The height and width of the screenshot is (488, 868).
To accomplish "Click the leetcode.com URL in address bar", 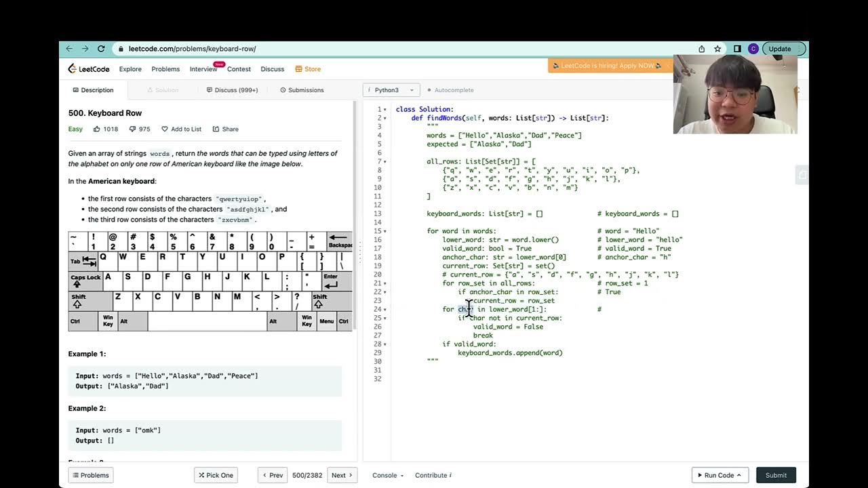I will tap(192, 49).
